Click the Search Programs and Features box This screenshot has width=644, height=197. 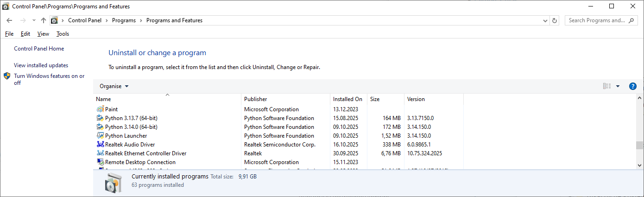point(597,20)
